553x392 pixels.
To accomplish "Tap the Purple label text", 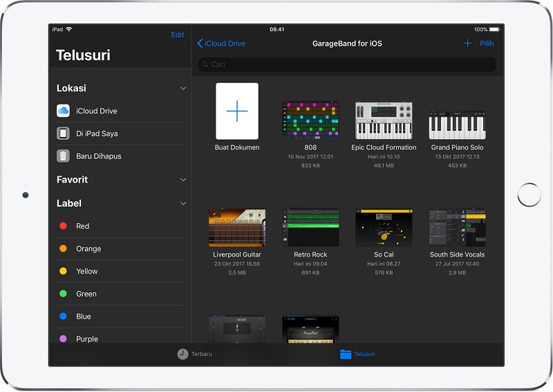I will [87, 339].
